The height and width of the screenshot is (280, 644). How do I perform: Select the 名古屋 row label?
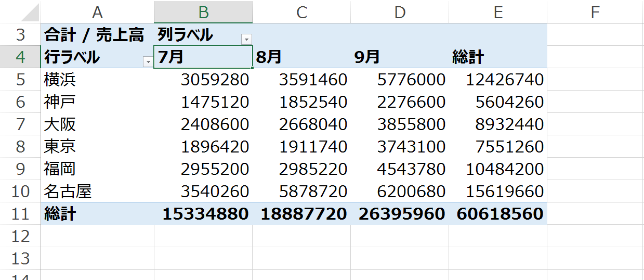97,192
